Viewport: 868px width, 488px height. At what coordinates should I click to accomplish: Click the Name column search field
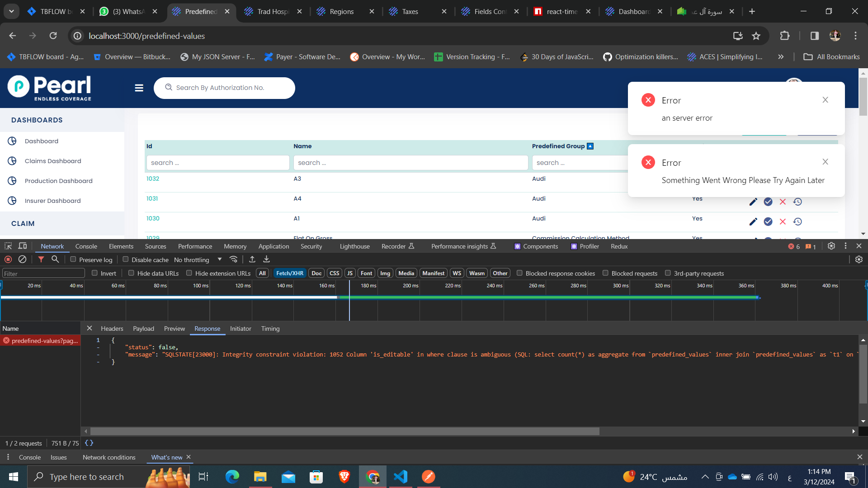[410, 163]
